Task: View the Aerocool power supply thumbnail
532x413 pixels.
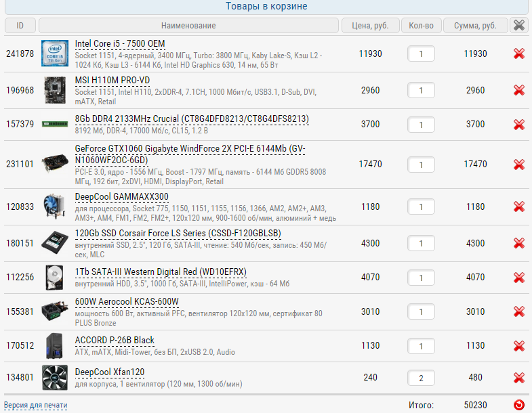Action: click(55, 311)
